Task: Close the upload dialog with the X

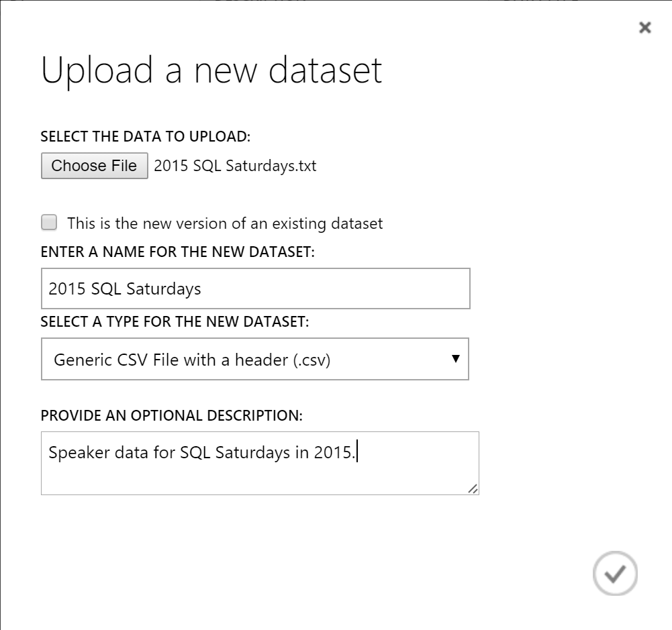Action: (x=645, y=28)
